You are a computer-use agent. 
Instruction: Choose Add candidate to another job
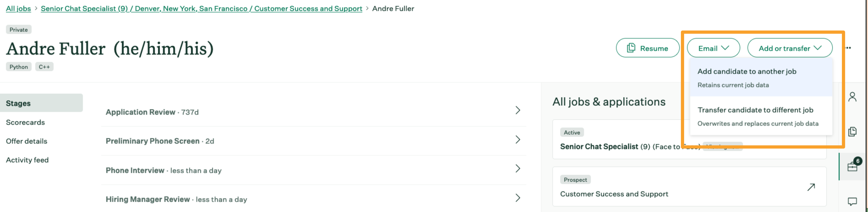click(x=761, y=78)
